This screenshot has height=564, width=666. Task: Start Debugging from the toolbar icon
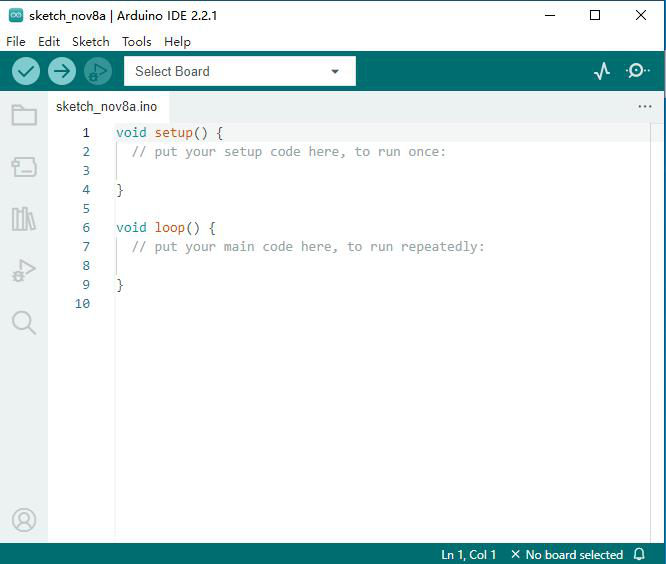point(98,71)
